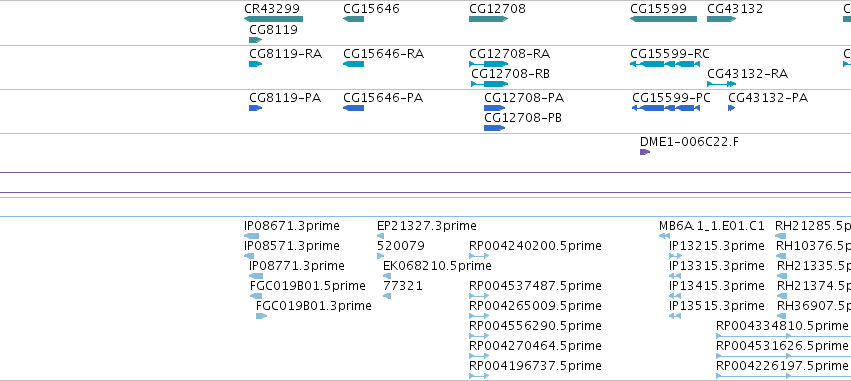Click the CG12708-PB protein feature
Screen dimensions: 851x381
(494, 128)
